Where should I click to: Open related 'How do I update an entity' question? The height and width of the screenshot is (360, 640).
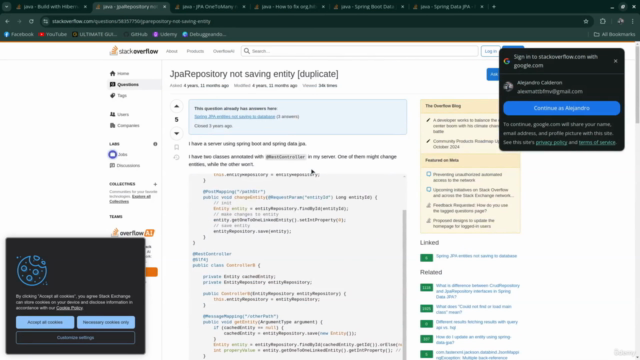tap(473, 340)
